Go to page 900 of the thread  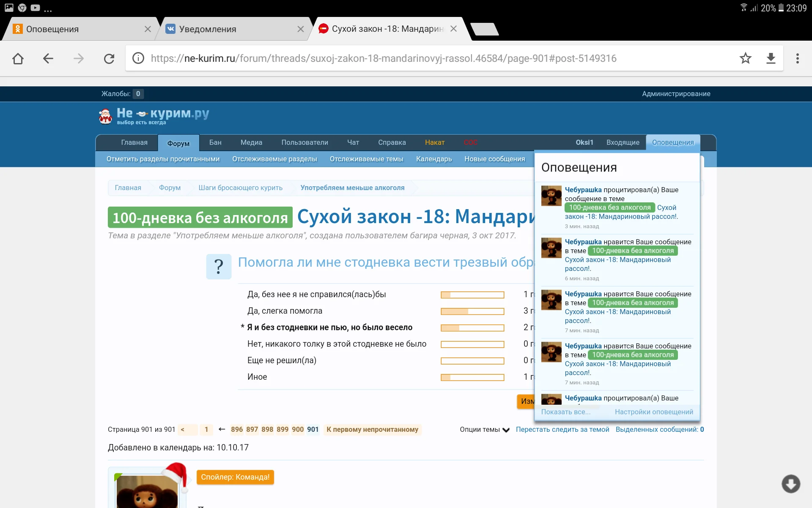[298, 429]
